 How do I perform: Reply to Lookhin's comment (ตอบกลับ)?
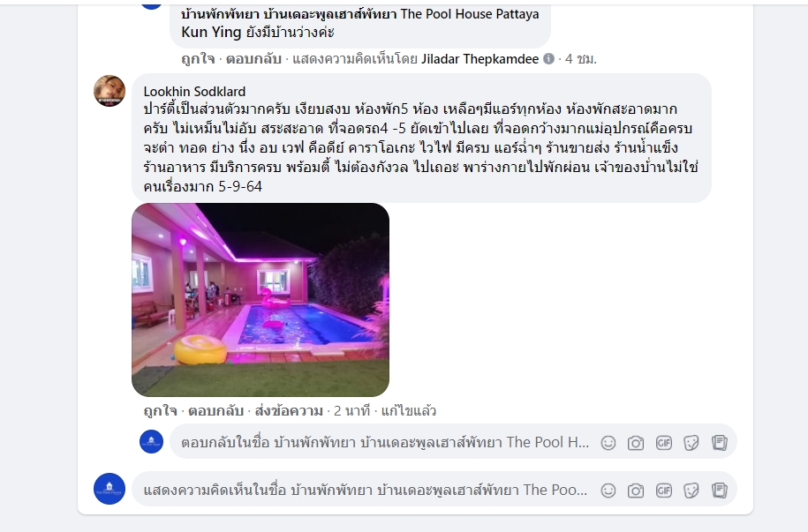[x=215, y=410]
